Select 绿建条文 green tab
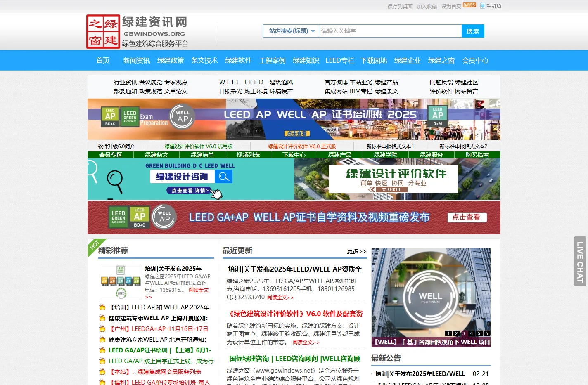The width and height of the screenshot is (588, 385). click(x=156, y=155)
